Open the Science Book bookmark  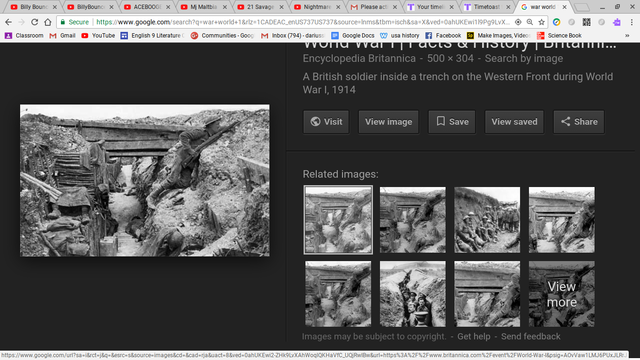tap(560, 36)
